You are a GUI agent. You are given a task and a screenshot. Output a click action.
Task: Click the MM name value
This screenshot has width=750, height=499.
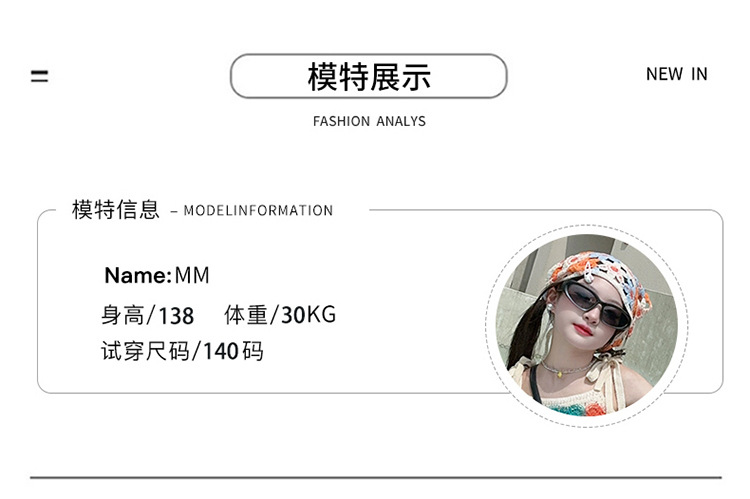tap(192, 275)
